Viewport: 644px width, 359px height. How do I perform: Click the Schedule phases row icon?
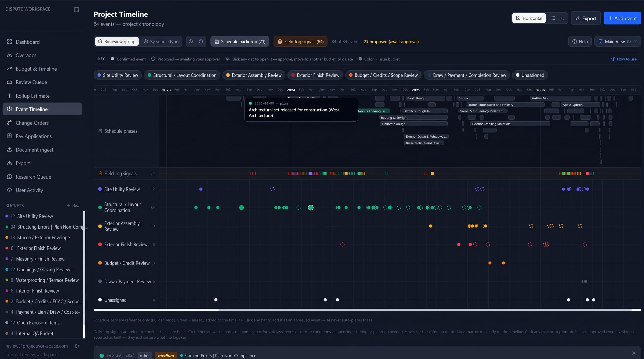[x=100, y=131]
